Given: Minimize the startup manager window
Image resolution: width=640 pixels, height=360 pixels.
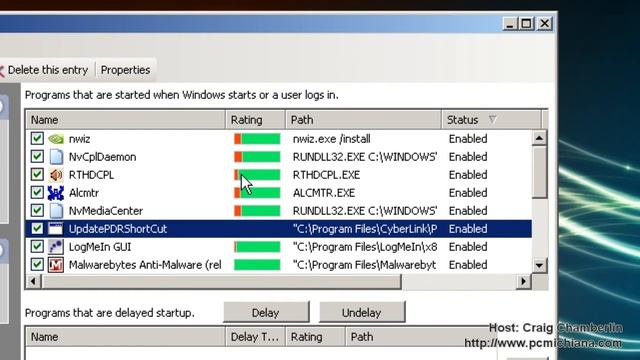Looking at the screenshot, I should tap(509, 24).
